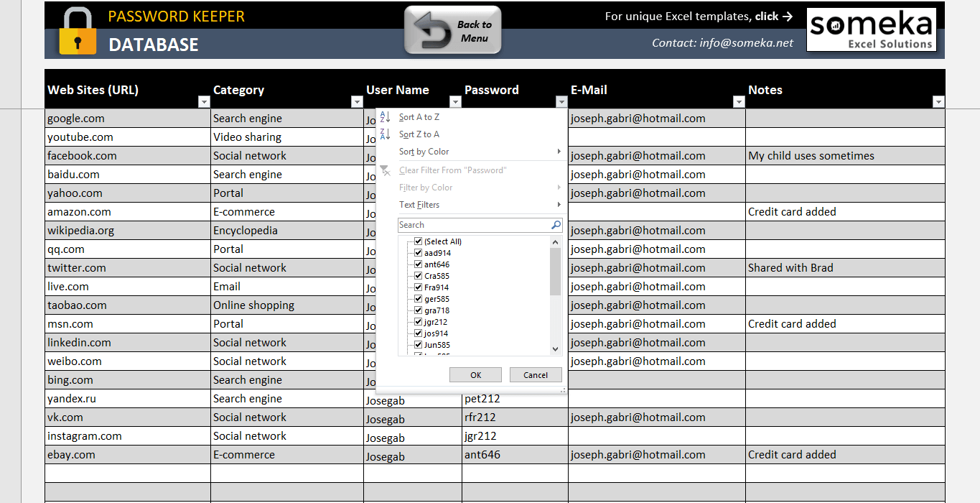The image size is (980, 503).
Task: Uncheck the aad914 checkbox
Action: coord(418,253)
